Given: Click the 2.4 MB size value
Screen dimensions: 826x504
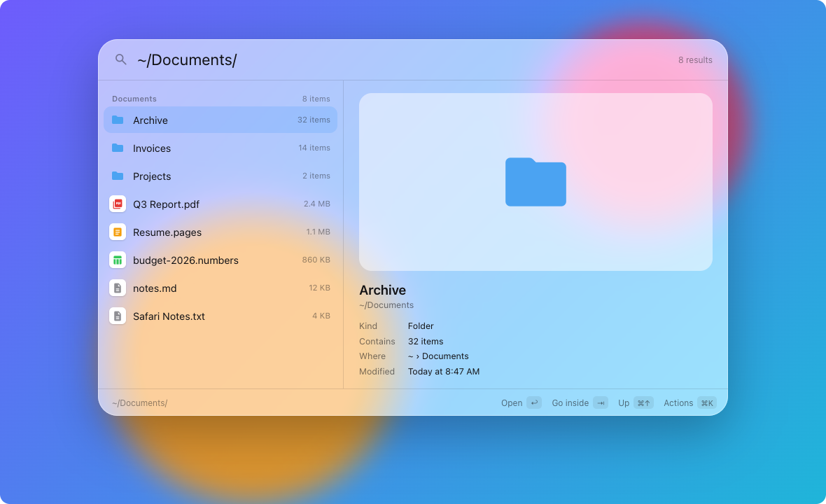Looking at the screenshot, I should pyautogui.click(x=316, y=203).
